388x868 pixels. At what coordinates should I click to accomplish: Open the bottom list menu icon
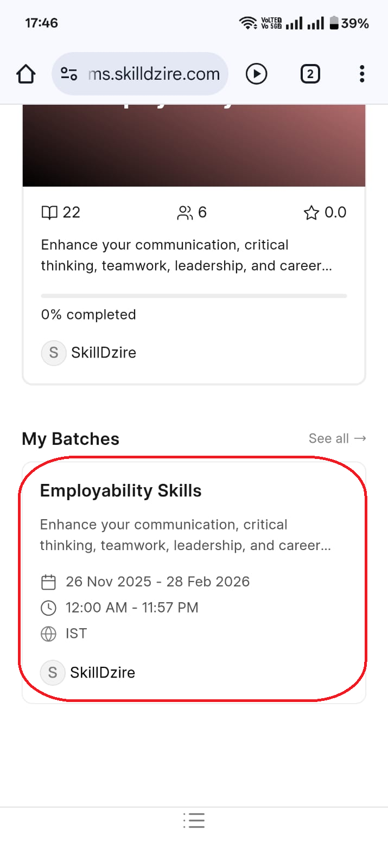pyautogui.click(x=194, y=820)
